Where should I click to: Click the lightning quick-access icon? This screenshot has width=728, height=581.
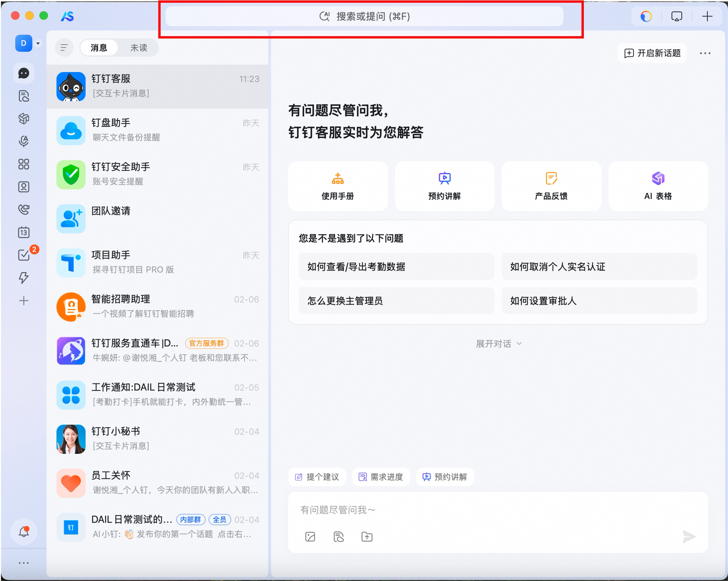(24, 278)
